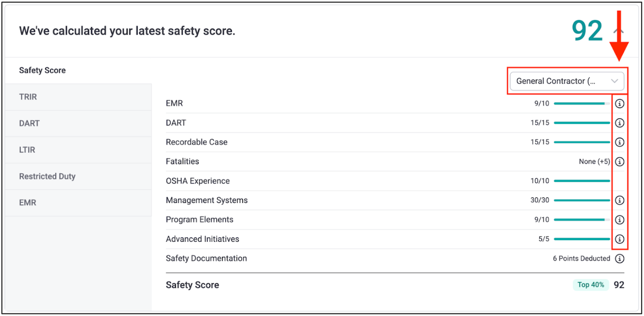Click the Top 40% badge
The height and width of the screenshot is (316, 644).
pyautogui.click(x=590, y=285)
